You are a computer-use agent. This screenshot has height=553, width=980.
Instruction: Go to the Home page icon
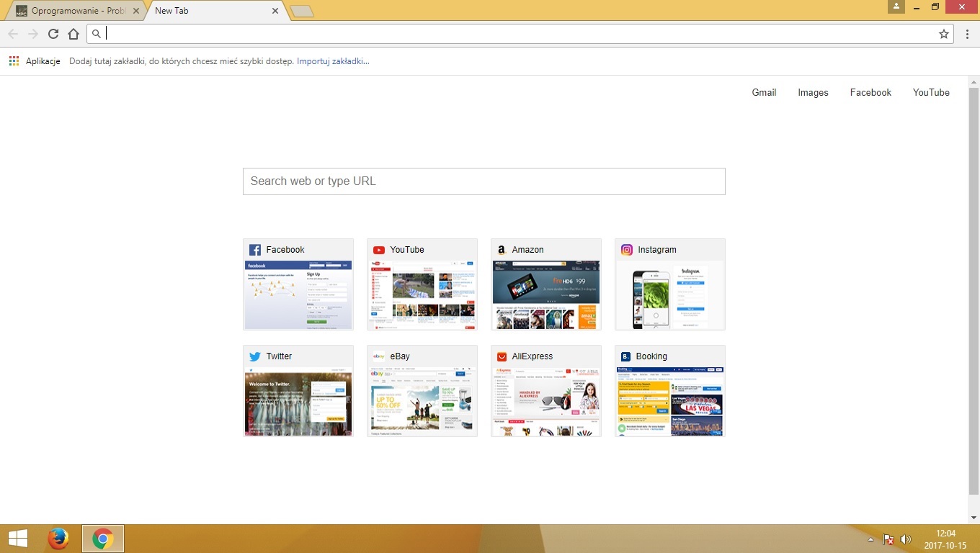coord(73,34)
